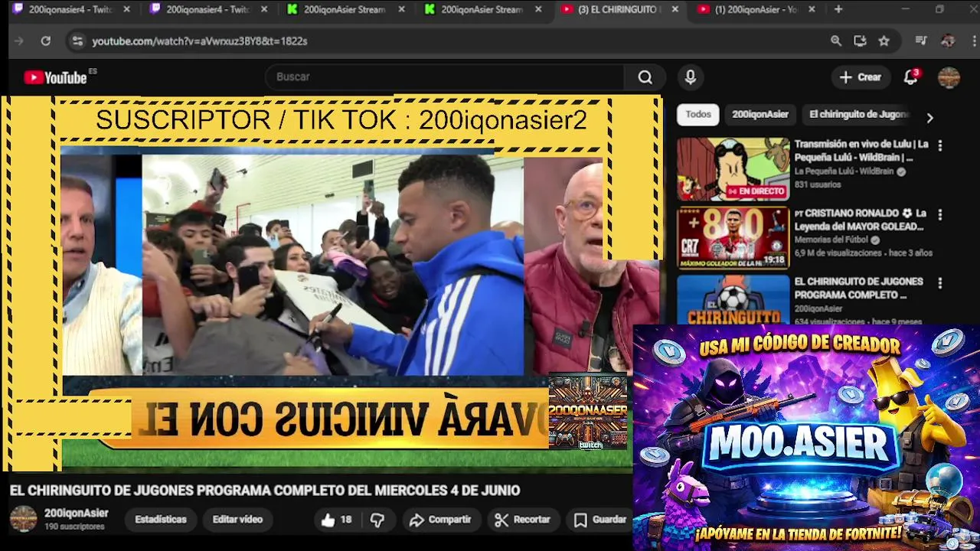Open options menu for Lulu video
Screen dimensions: 980x551
(940, 145)
